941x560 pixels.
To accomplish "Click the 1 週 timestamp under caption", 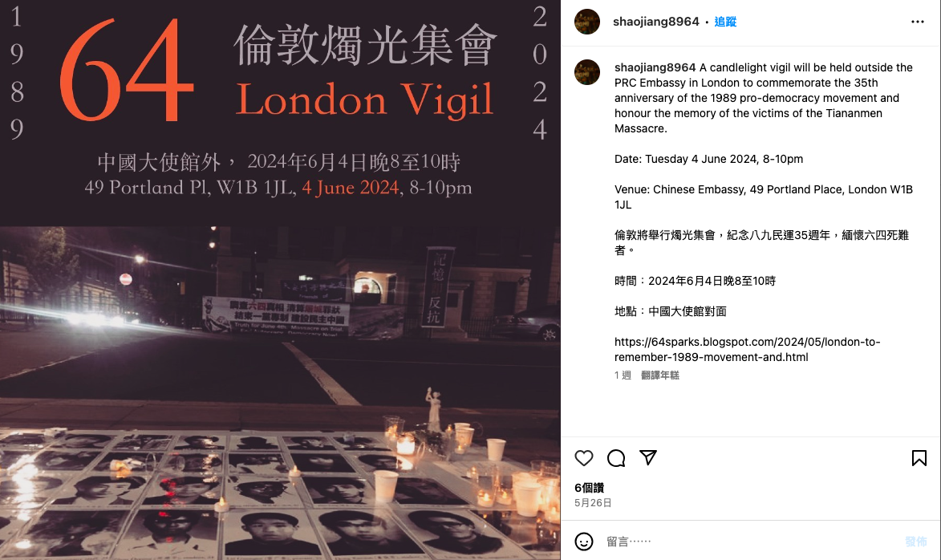I will coord(623,375).
